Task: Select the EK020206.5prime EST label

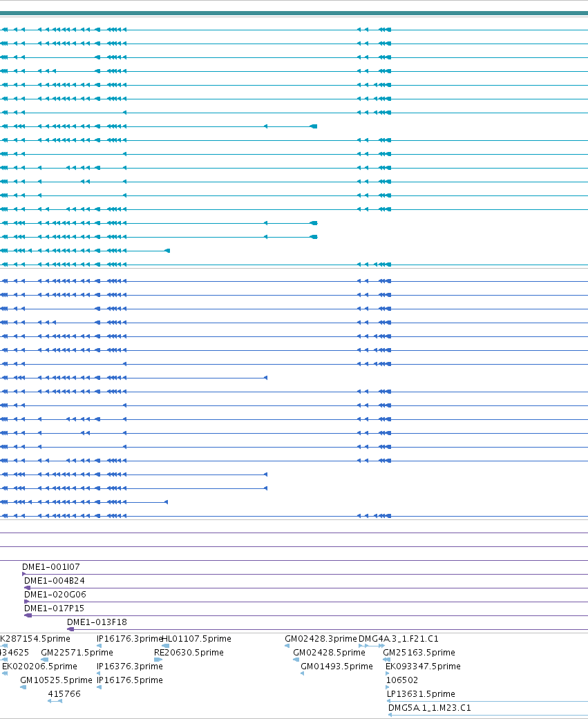Action: (x=39, y=666)
